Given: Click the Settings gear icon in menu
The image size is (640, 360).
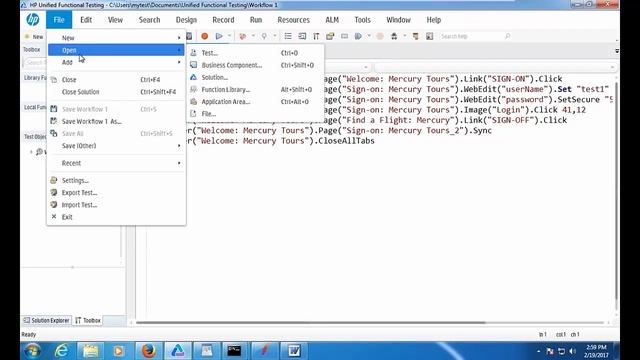Looking at the screenshot, I should [53, 180].
